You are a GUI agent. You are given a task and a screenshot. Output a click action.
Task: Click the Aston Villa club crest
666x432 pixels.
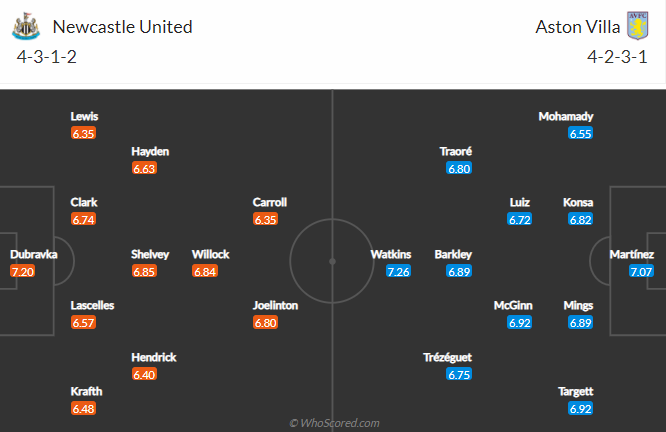pos(636,25)
